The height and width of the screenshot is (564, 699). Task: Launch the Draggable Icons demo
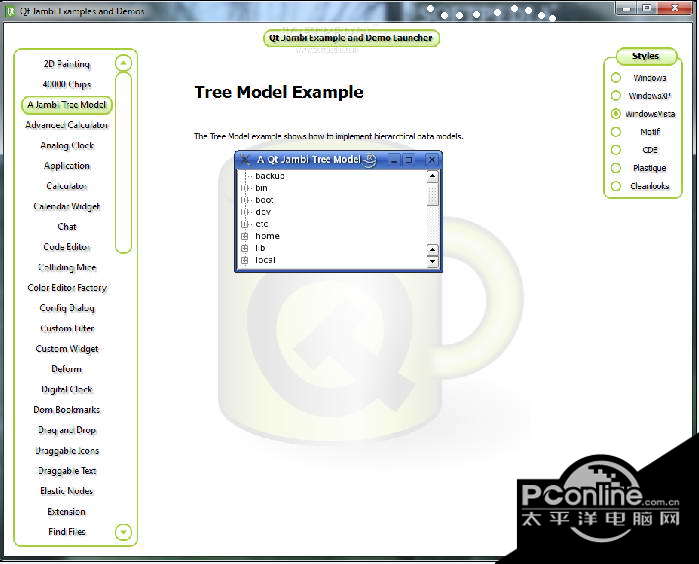click(x=67, y=451)
